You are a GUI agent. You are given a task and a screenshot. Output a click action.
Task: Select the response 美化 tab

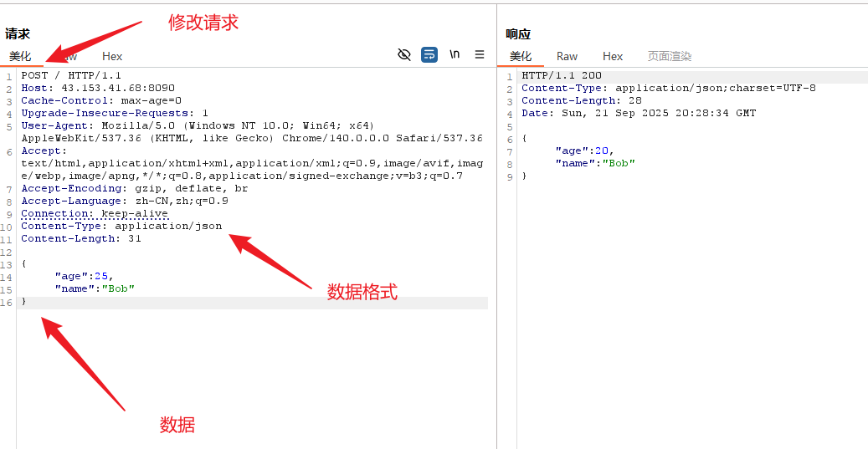tap(521, 56)
